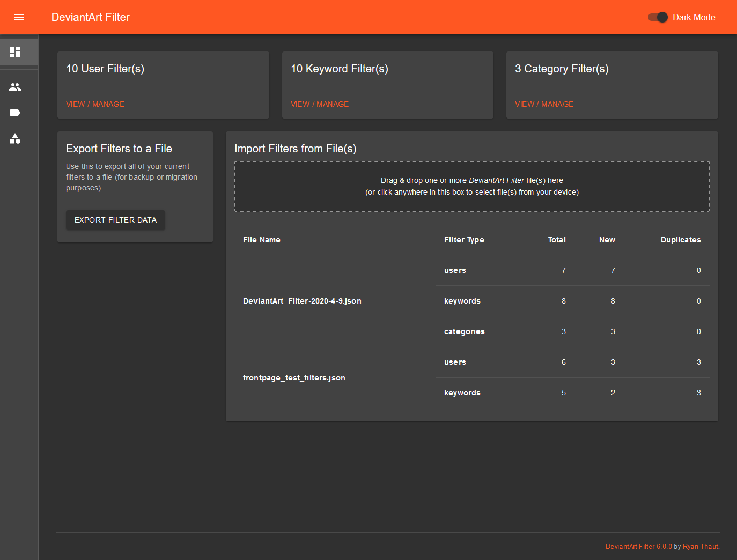
Task: Click the 10 Keyword Filter(s) heading
Action: pyautogui.click(x=340, y=69)
